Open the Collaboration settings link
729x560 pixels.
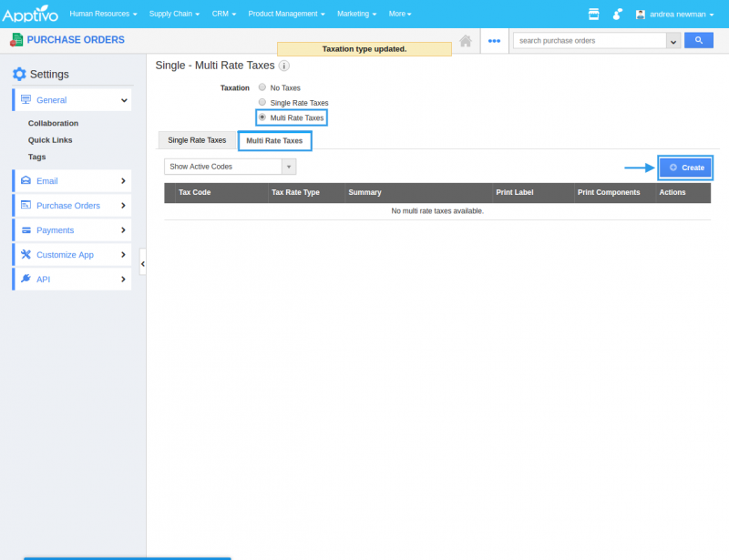point(53,123)
